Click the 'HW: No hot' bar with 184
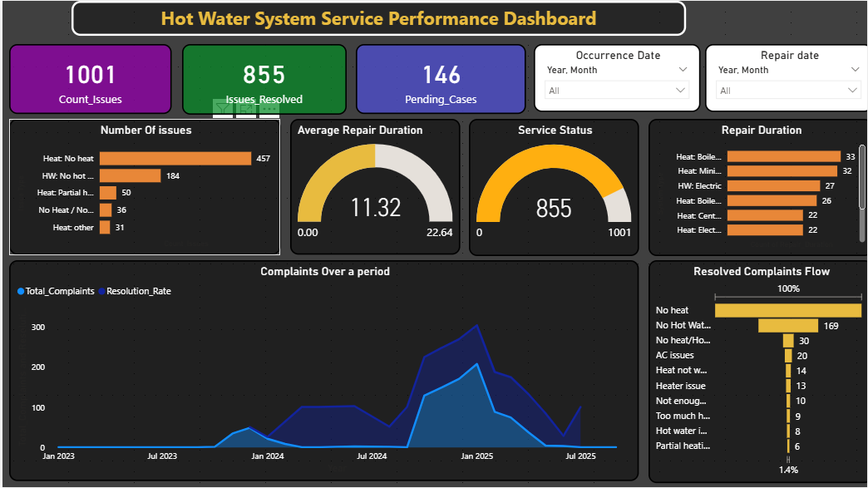The image size is (868, 488). [130, 175]
